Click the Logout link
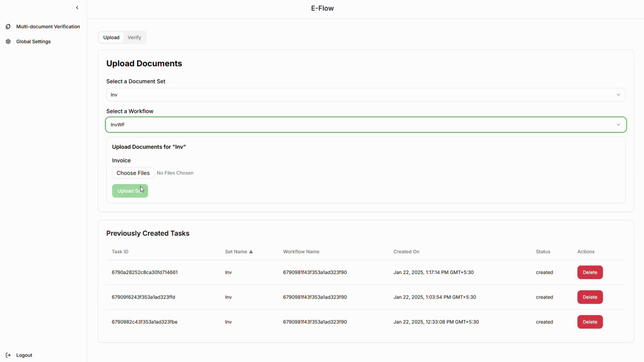Image resolution: width=644 pixels, height=362 pixels. click(x=24, y=355)
